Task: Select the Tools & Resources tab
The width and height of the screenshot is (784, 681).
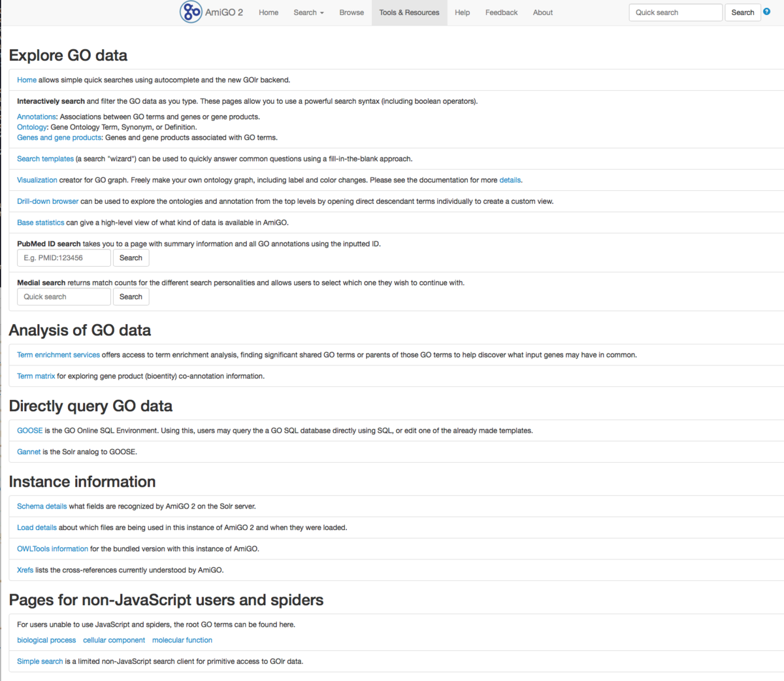Action: 409,12
